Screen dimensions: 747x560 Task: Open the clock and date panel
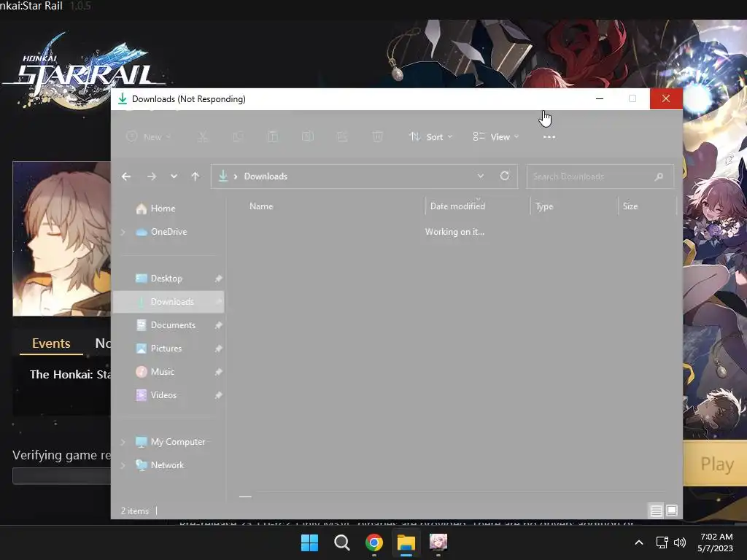tap(715, 542)
